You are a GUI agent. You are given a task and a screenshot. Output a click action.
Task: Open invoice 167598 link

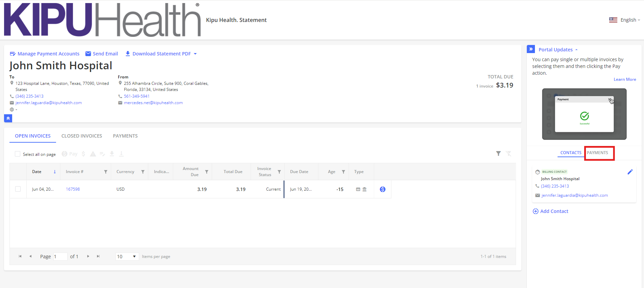click(73, 189)
